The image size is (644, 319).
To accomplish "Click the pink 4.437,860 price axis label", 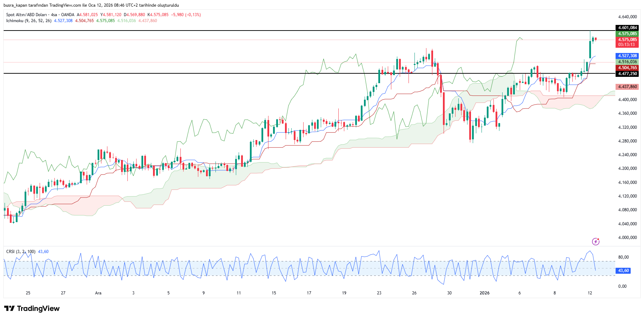I will pyautogui.click(x=627, y=87).
